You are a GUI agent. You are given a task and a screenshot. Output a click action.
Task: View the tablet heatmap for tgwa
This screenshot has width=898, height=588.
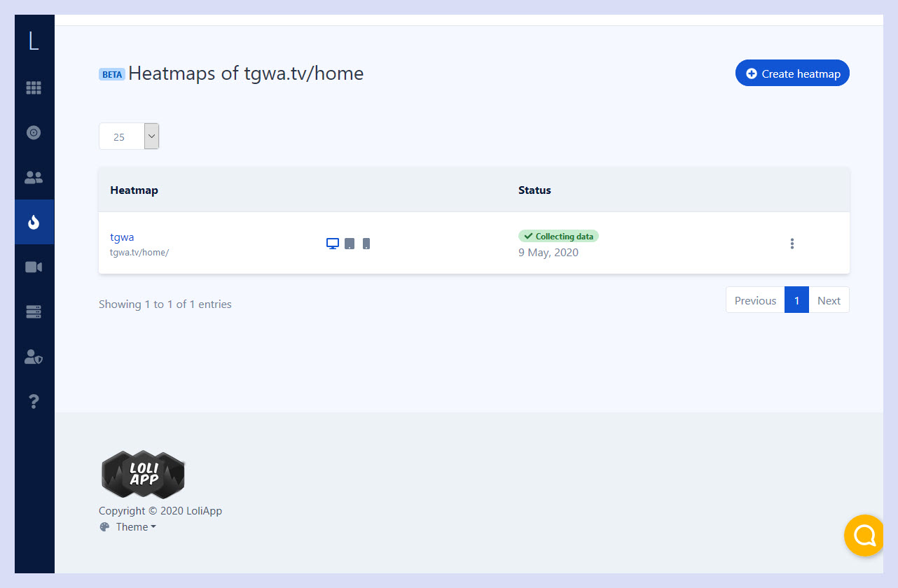click(x=350, y=244)
